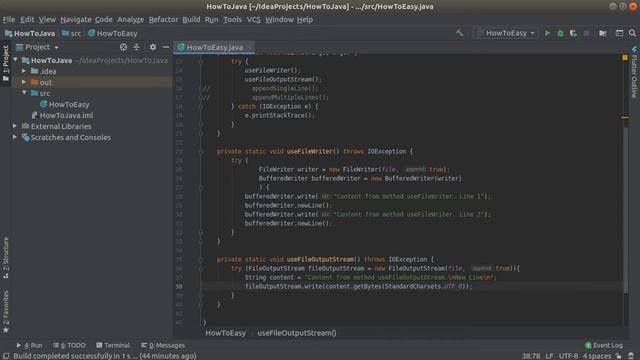Open the Project view selector dropdown

click(38, 47)
